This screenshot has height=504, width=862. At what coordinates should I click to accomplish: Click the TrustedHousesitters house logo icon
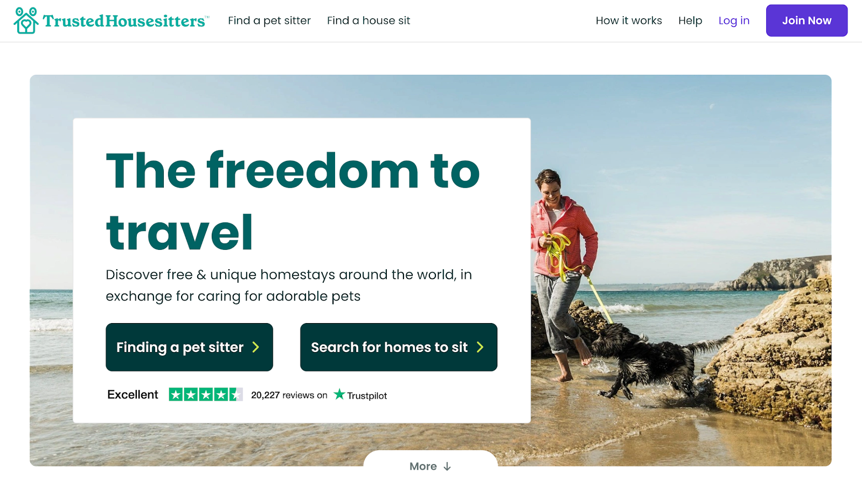pos(26,20)
